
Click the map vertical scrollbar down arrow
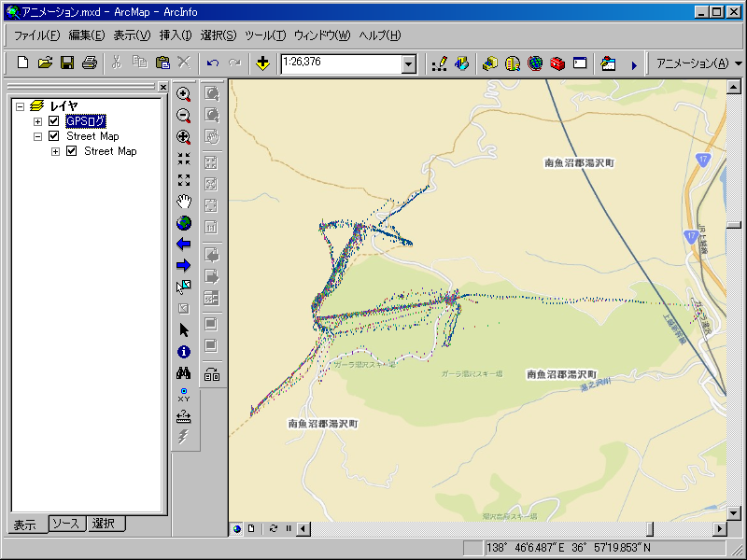click(x=734, y=513)
